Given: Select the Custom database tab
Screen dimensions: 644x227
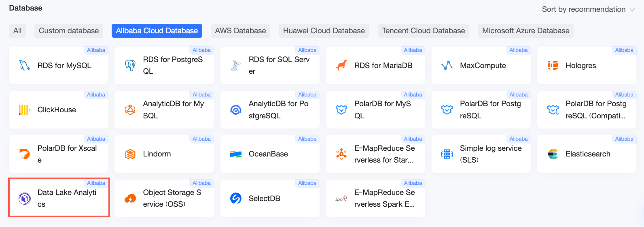Looking at the screenshot, I should 69,31.
